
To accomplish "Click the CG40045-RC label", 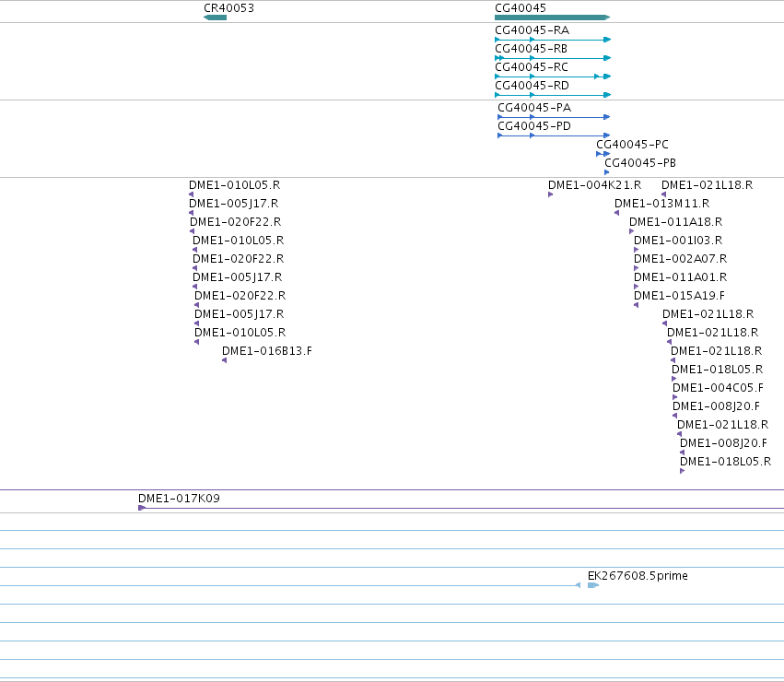I will [532, 67].
